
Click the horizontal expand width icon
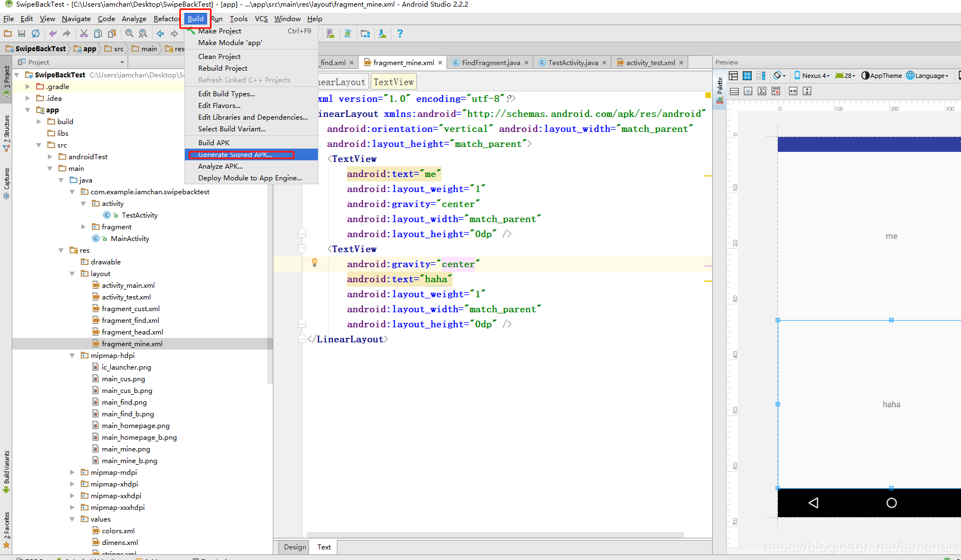793,91
